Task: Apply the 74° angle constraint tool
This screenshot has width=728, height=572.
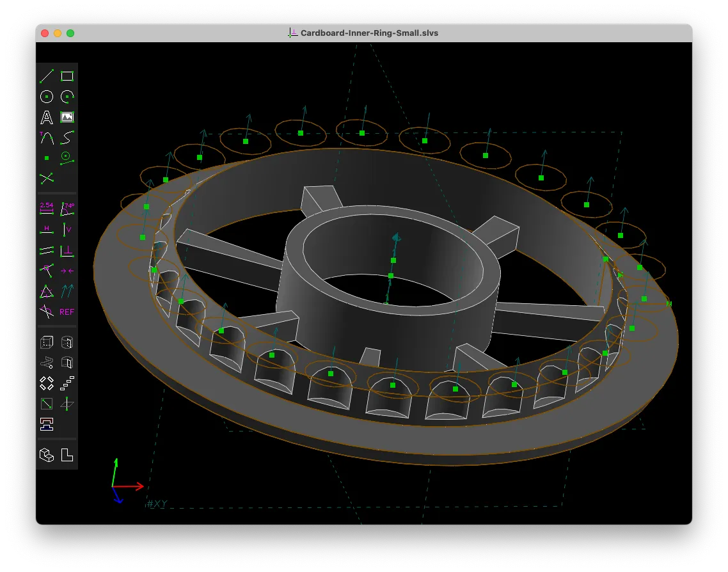Action: click(x=67, y=209)
